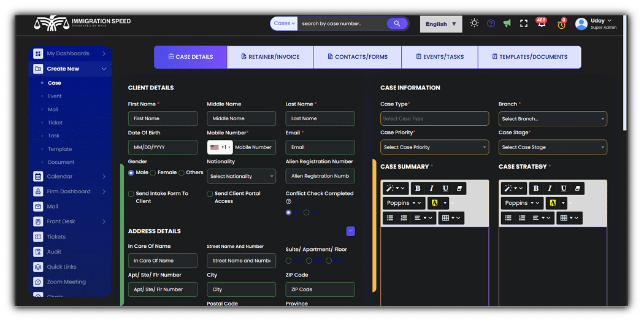Viewport: 644px width, 322px height.
Task: Enter fullscreen mode via the header icon
Action: [x=524, y=23]
